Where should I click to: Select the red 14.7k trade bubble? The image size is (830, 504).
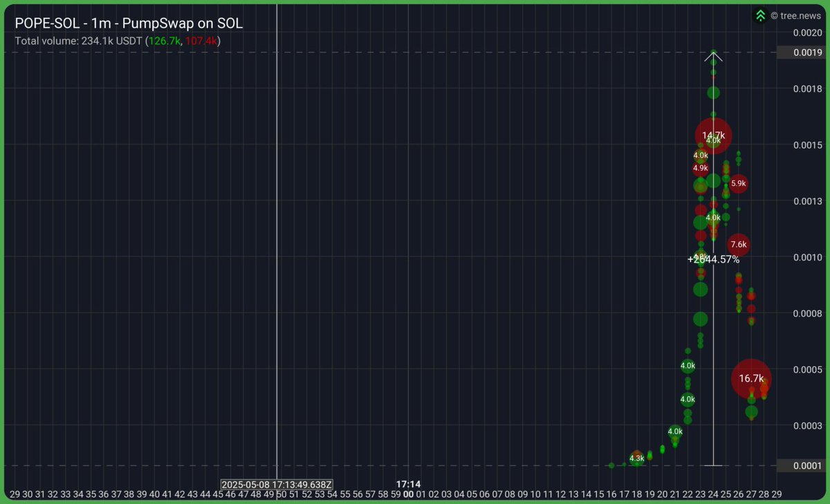tap(713, 136)
